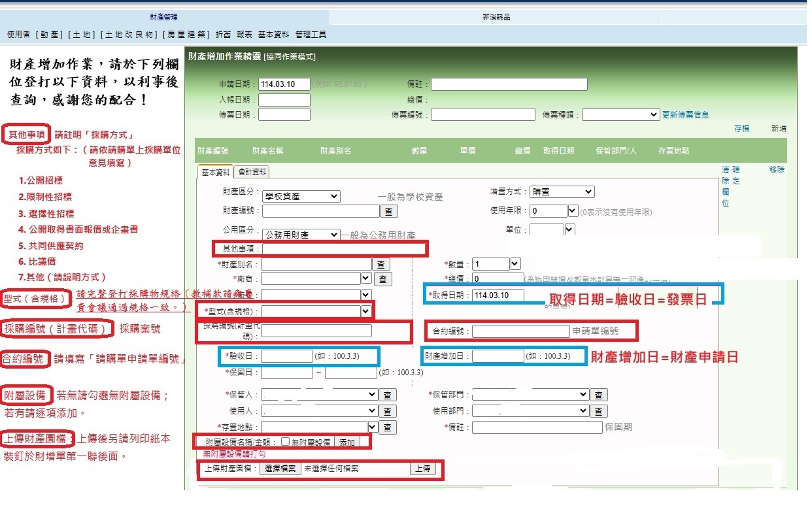This screenshot has width=812, height=515.
Task: Open the 單位 dropdown arrow
Action: [569, 229]
